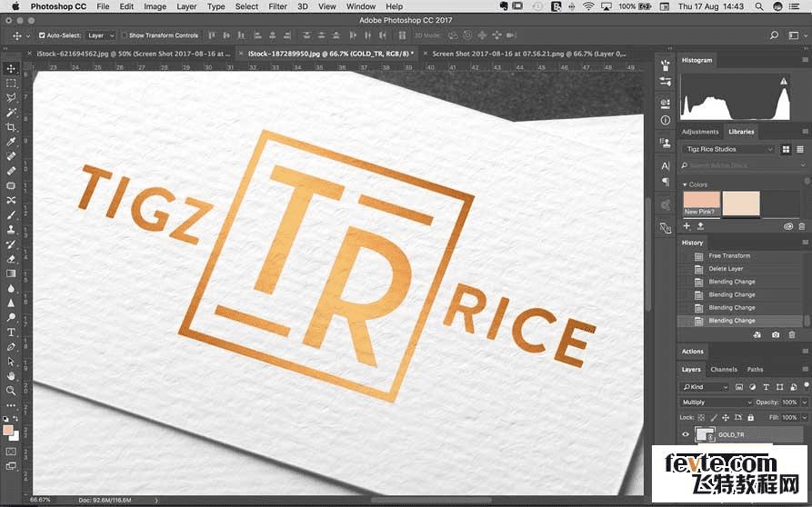Image resolution: width=812 pixels, height=507 pixels.
Task: Switch library to list view
Action: coord(800,150)
